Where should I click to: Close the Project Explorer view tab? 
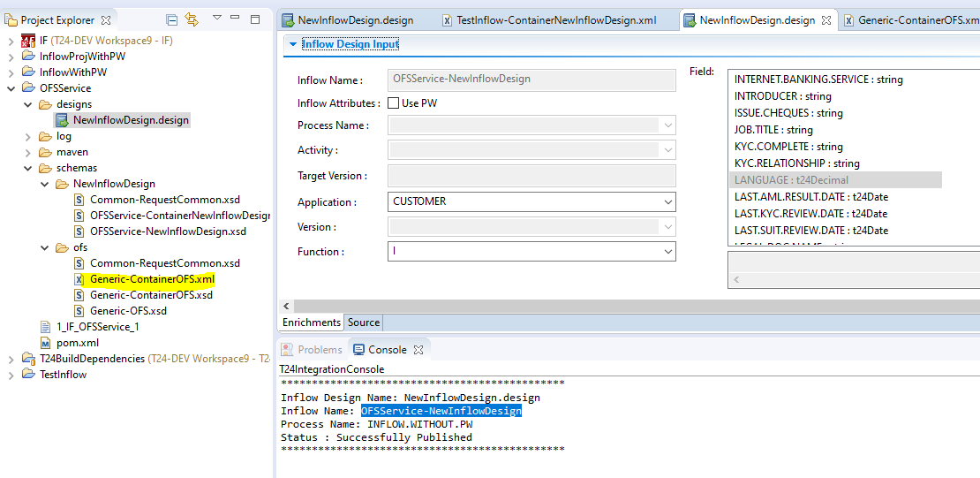[x=106, y=19]
